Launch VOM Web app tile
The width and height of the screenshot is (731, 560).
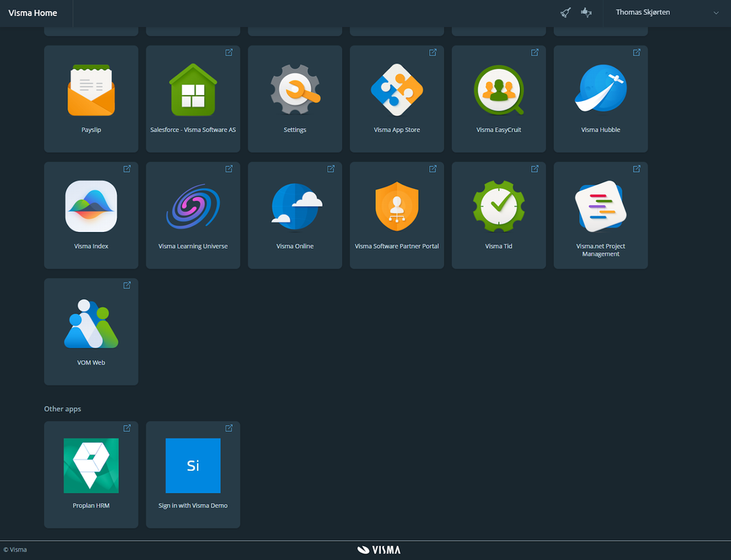click(91, 332)
